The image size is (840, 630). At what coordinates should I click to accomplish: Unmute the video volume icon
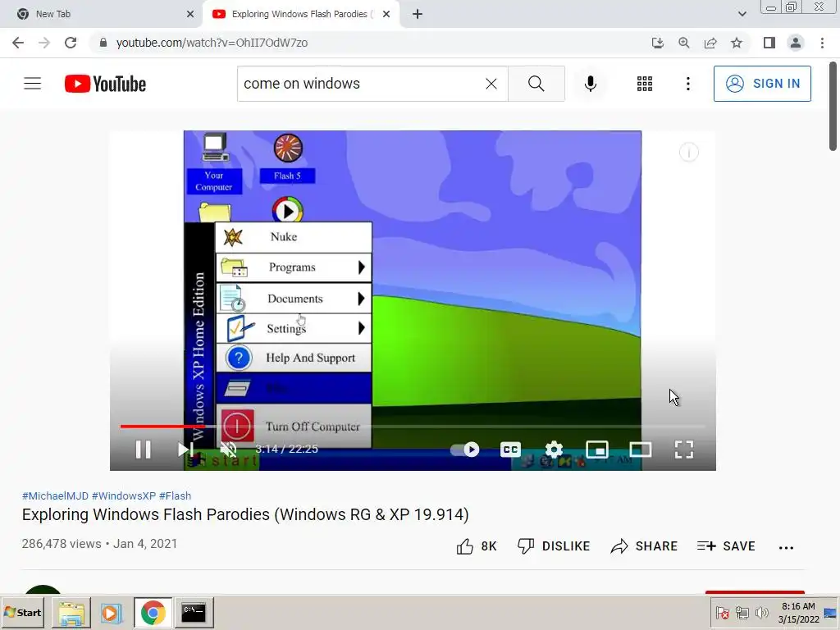[x=228, y=450]
